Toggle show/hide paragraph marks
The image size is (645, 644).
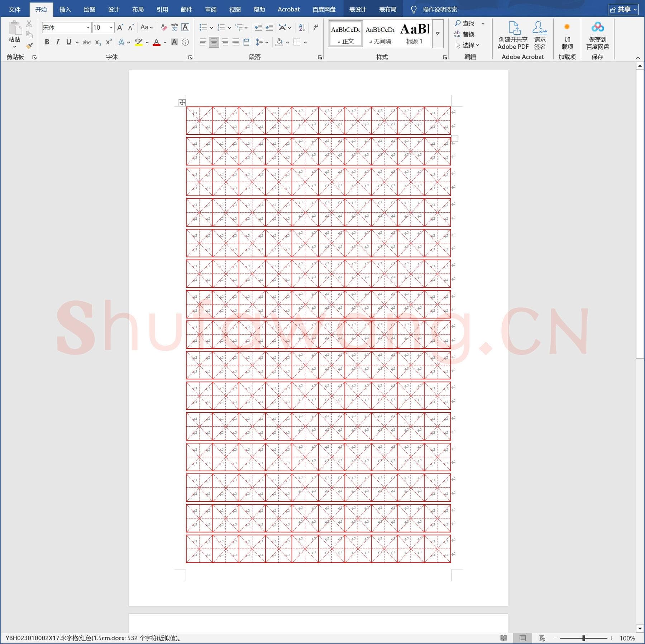pos(315,27)
